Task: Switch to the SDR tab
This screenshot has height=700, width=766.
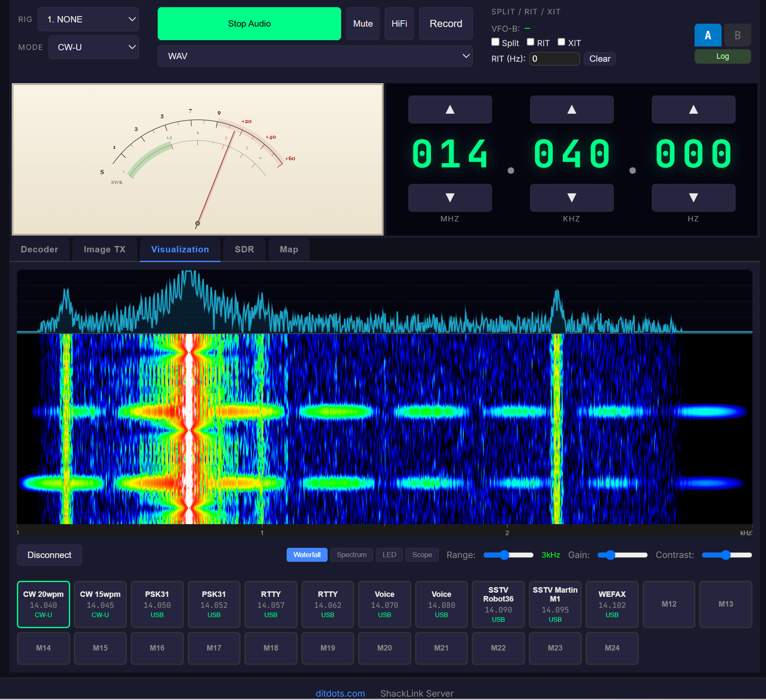Action: click(244, 249)
